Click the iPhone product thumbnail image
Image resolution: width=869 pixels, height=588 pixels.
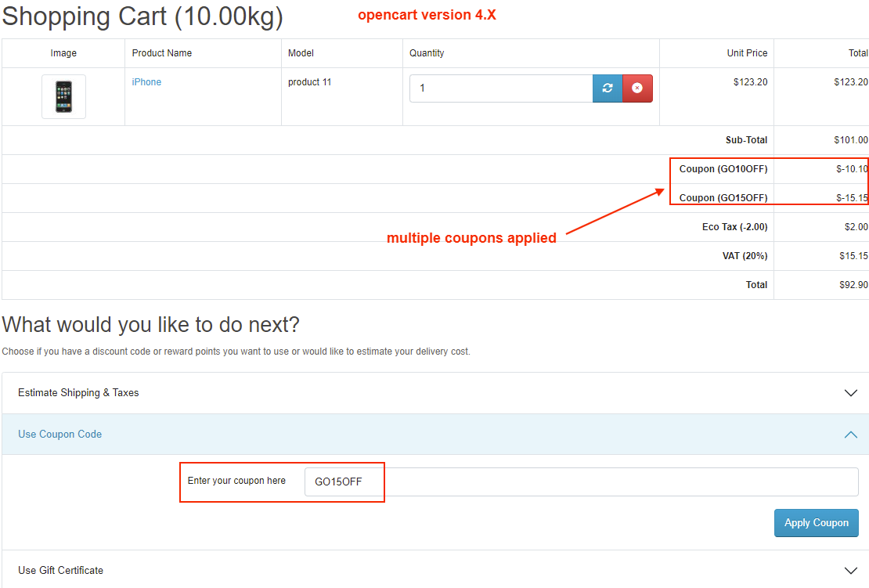tap(63, 96)
